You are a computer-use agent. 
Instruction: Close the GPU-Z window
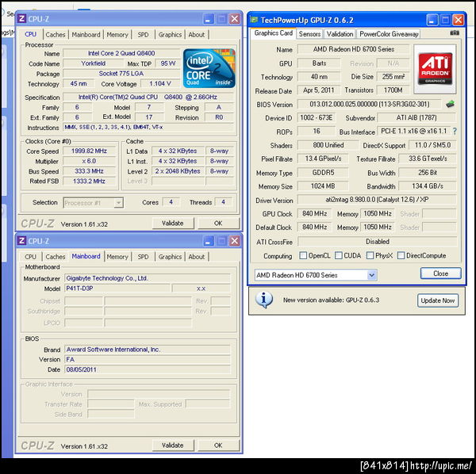click(x=458, y=20)
